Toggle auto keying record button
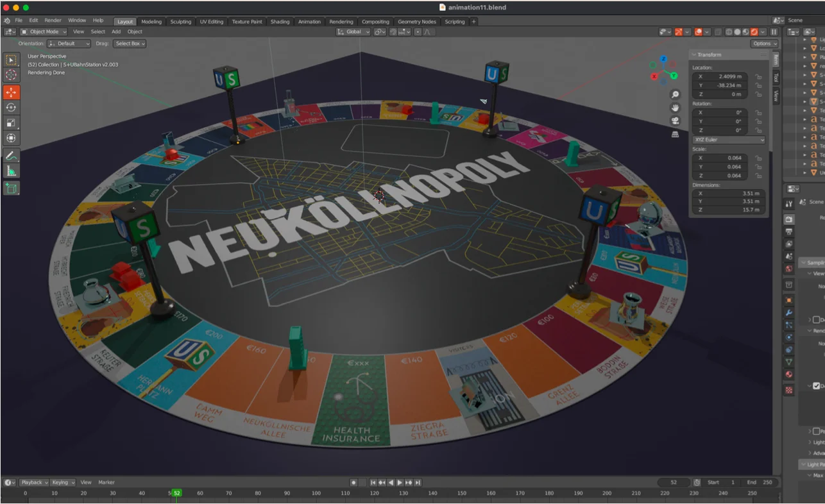Viewport: 825px width, 504px height. pos(353,482)
